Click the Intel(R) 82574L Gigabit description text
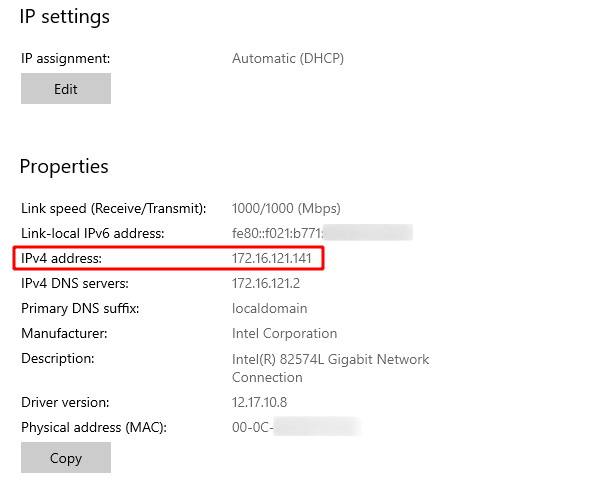The height and width of the screenshot is (501, 615). click(330, 359)
